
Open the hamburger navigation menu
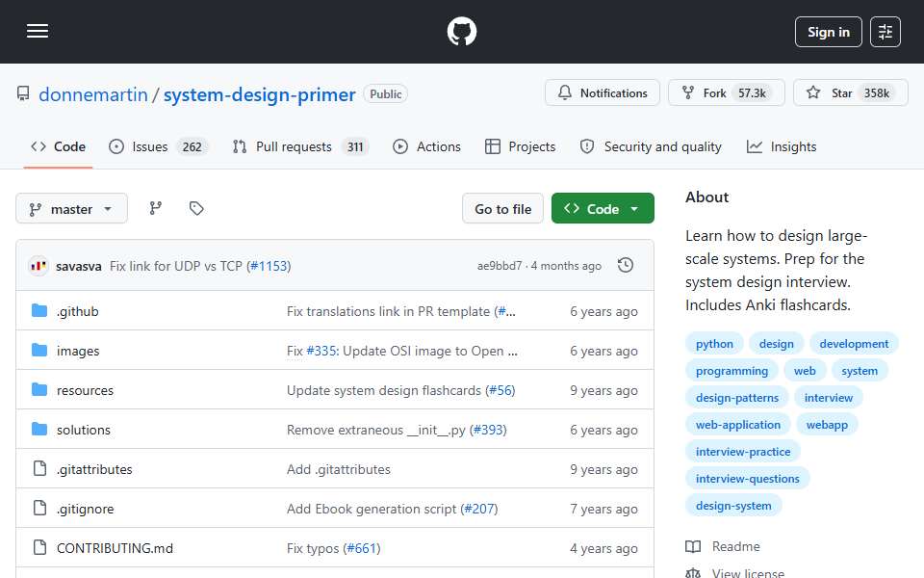[38, 31]
